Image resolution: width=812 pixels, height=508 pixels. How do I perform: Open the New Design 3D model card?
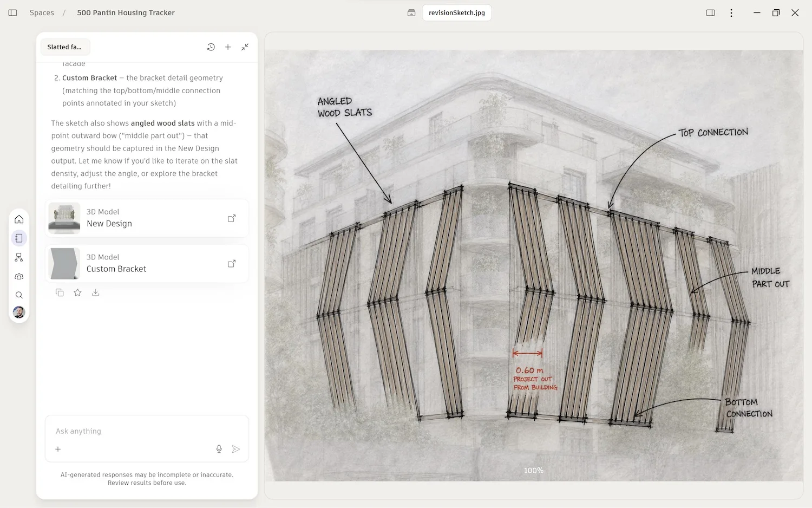[x=147, y=218]
